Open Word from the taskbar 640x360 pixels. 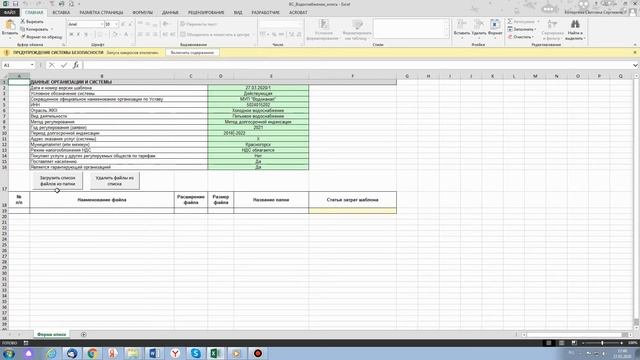154,353
